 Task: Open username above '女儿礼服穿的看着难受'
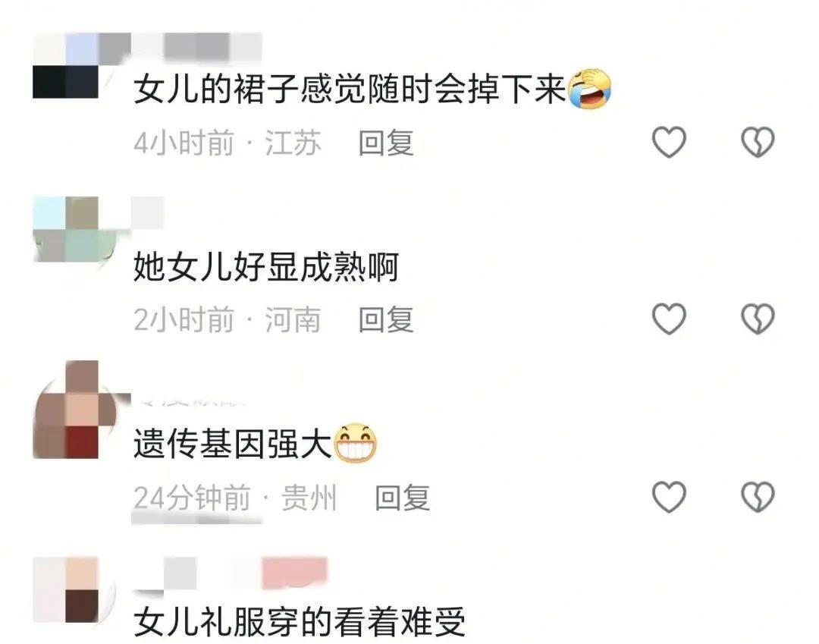(x=230, y=573)
